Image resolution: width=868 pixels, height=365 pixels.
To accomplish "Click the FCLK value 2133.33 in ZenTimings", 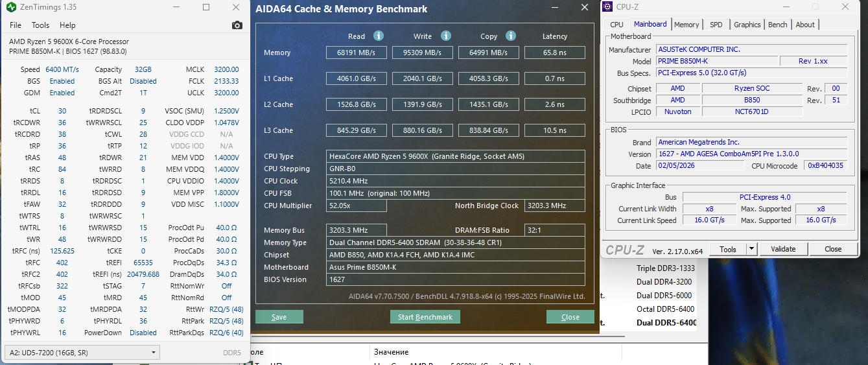I will coord(226,81).
